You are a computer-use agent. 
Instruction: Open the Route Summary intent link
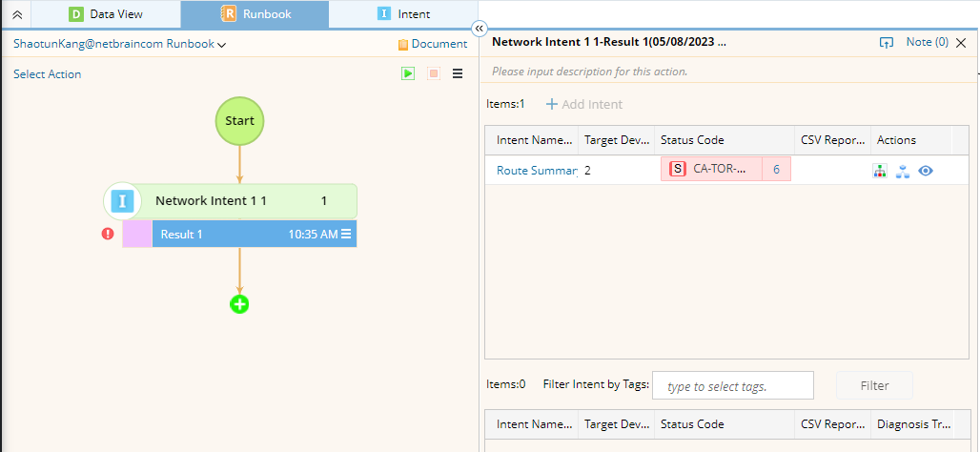click(537, 170)
